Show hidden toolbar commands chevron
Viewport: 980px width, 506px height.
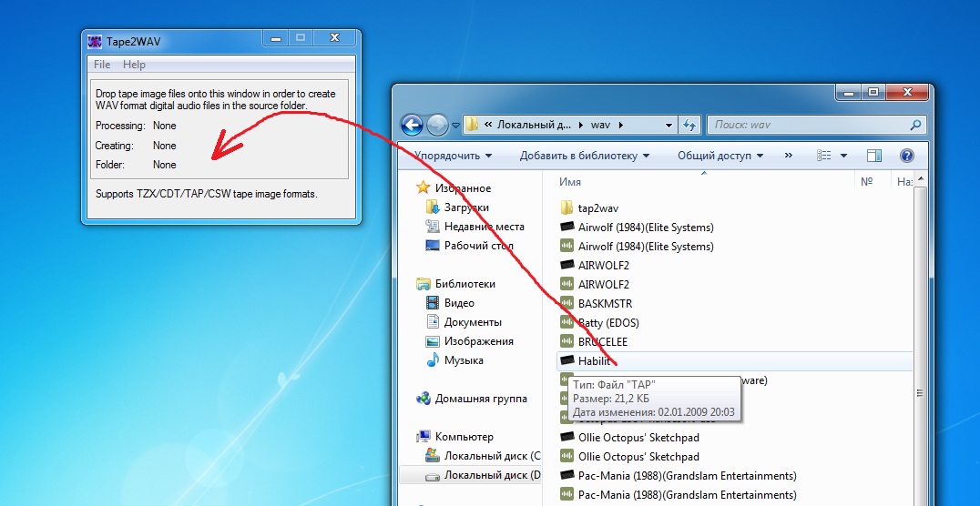pyautogui.click(x=788, y=156)
